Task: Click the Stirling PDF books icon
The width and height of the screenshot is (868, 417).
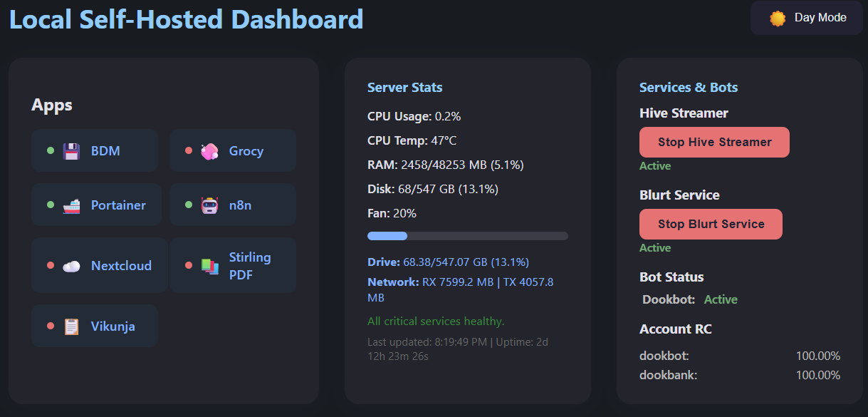Action: pos(209,266)
